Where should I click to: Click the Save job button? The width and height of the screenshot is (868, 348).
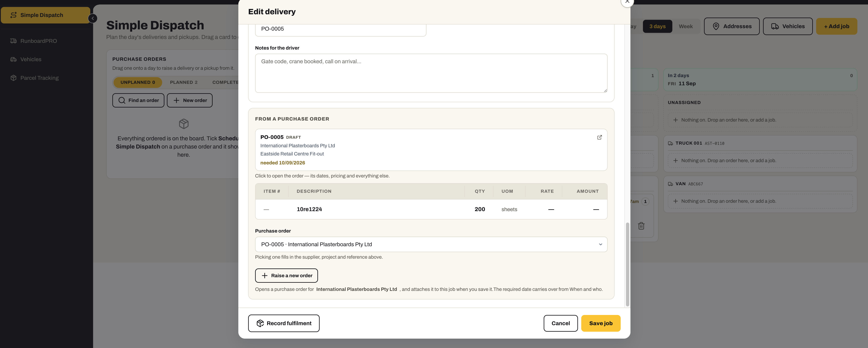pyautogui.click(x=600, y=324)
